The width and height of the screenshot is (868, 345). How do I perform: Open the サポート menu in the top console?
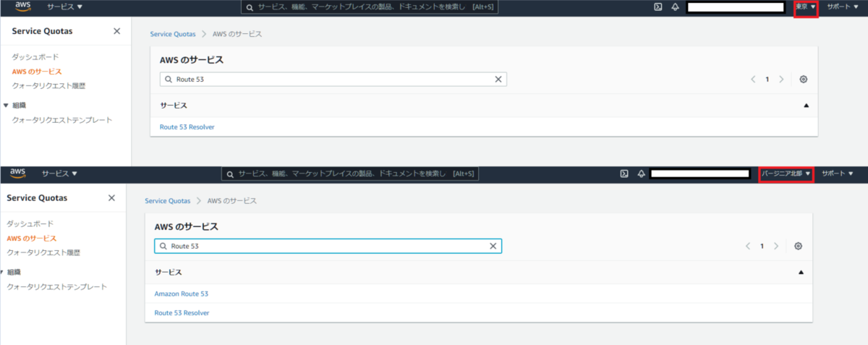[x=844, y=7]
